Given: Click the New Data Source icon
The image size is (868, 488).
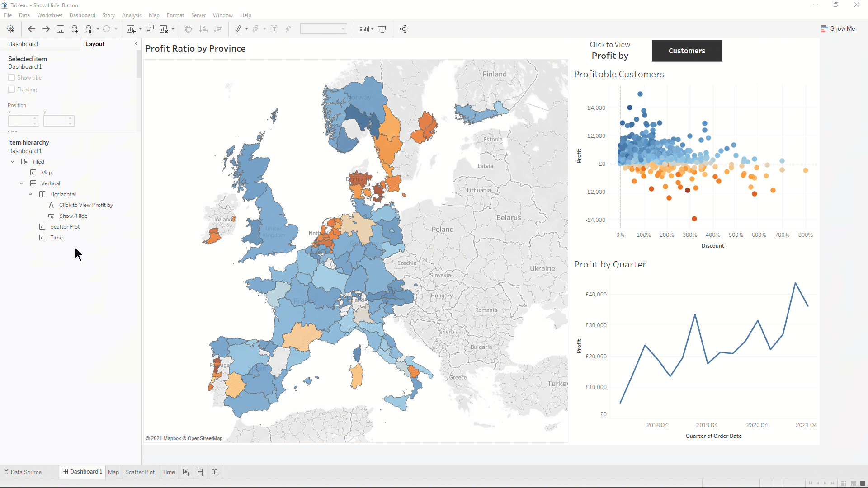Looking at the screenshot, I should point(75,29).
